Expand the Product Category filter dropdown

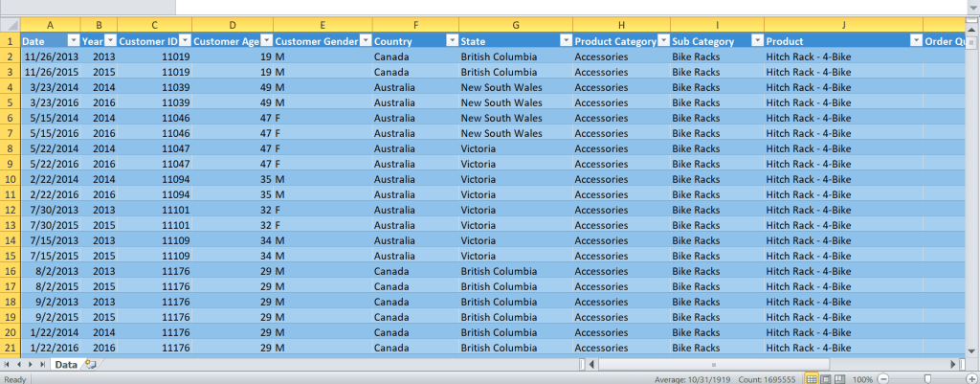pyautogui.click(x=662, y=41)
